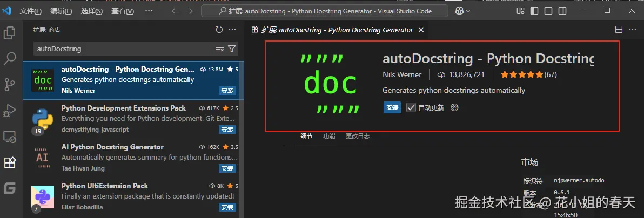Open the 选择(S) menu
Image resolution: width=644 pixels, height=218 pixels.
92,11
